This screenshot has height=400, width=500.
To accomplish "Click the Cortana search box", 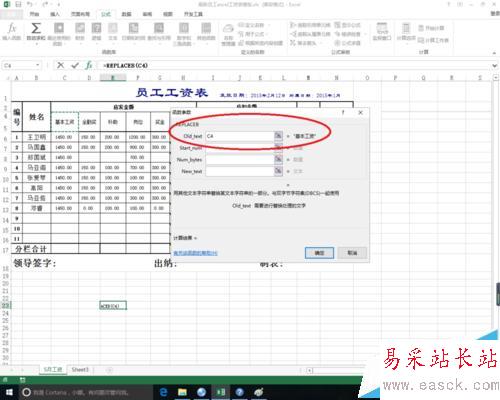I will click(x=86, y=392).
